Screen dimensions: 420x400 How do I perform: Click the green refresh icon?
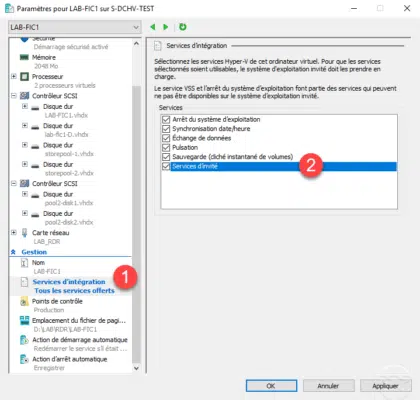click(x=182, y=27)
